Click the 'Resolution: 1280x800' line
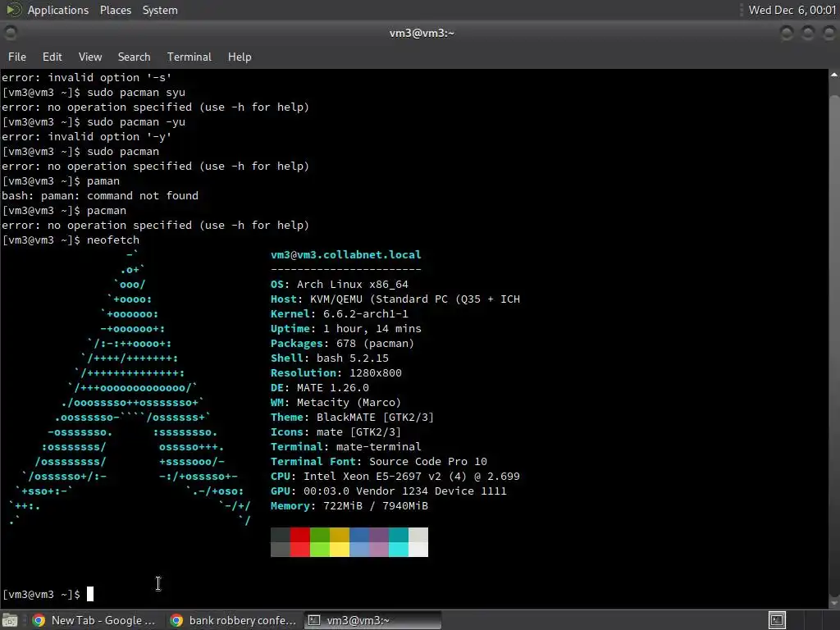Image resolution: width=840 pixels, height=630 pixels. click(x=336, y=373)
